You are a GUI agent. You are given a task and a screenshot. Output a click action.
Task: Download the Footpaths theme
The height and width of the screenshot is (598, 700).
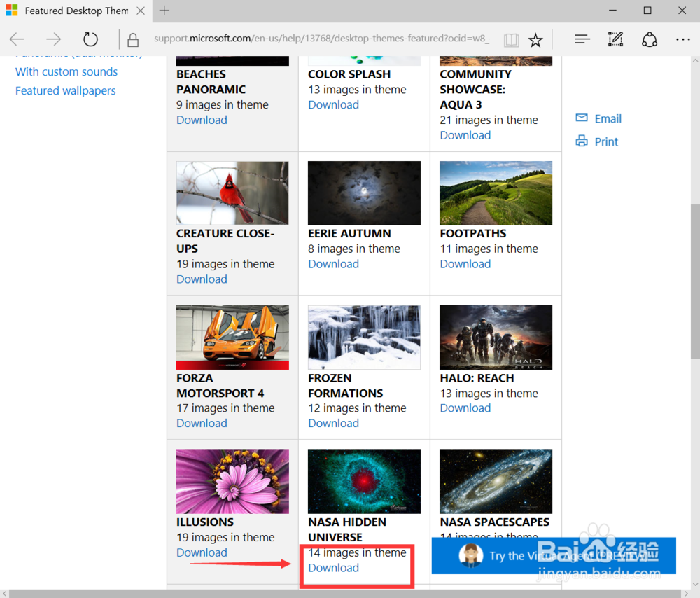click(x=465, y=264)
